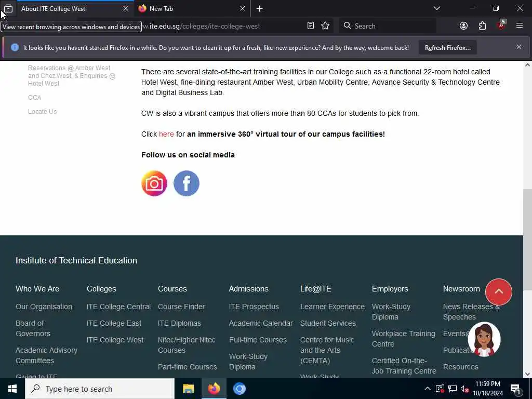Open Certified On-the-Job Training Centre link
532x399 pixels.
(404, 366)
